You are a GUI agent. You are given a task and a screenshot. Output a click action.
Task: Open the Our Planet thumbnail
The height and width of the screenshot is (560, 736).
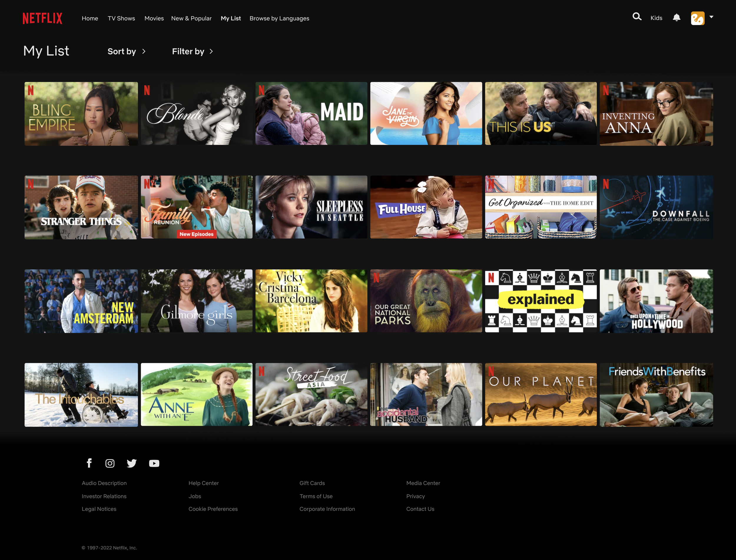[x=541, y=395]
